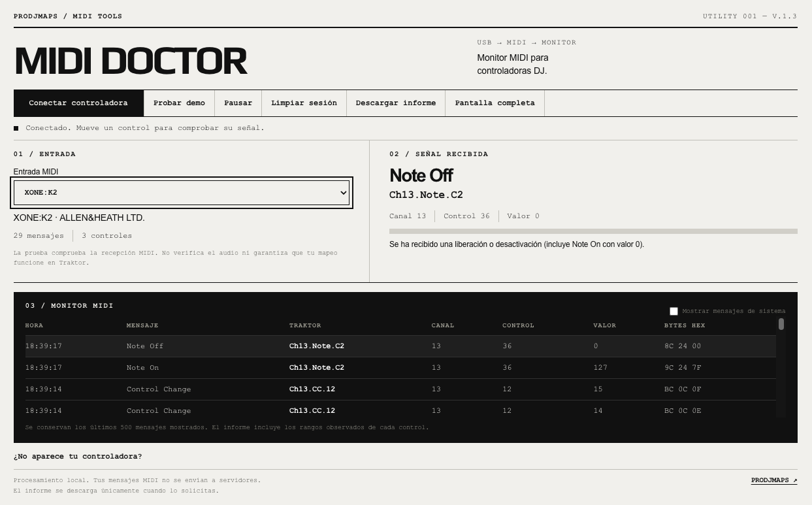This screenshot has width=812, height=505.
Task: Click the CONTROL column header
Action: click(x=518, y=325)
